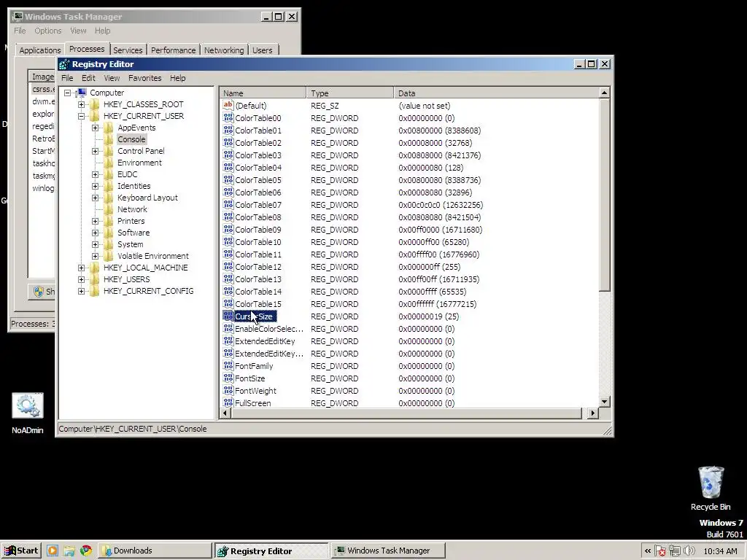This screenshot has height=560, width=747.
Task: Click the ColorTable07 value icon
Action: click(x=228, y=204)
